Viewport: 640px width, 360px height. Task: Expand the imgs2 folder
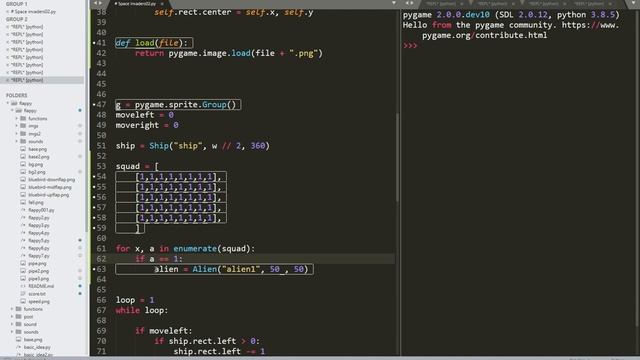(17, 134)
